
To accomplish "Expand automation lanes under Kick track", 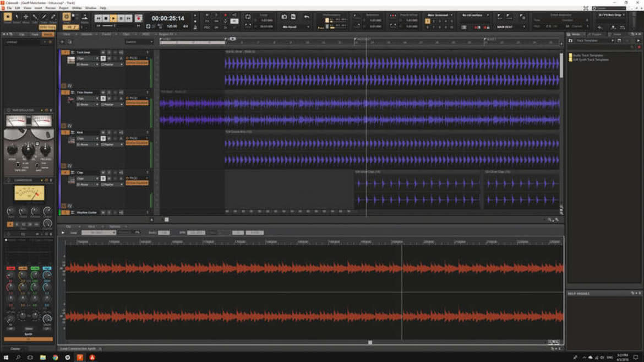I will (x=69, y=166).
